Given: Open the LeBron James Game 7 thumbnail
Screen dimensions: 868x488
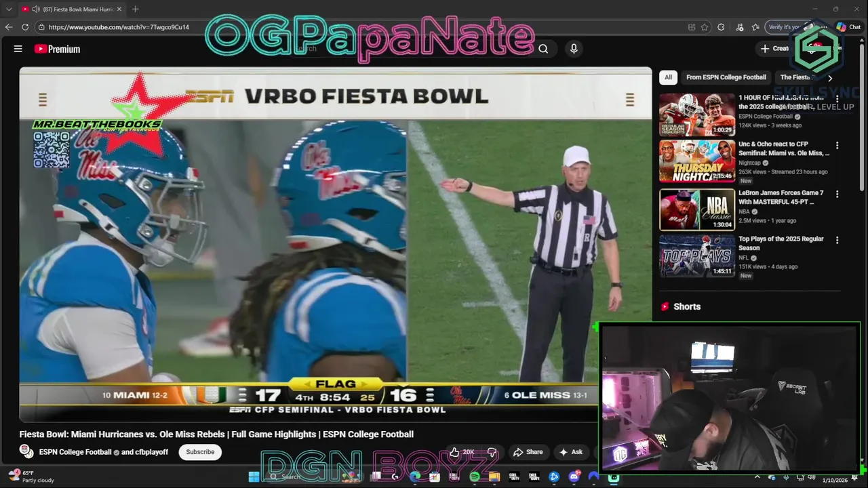Looking at the screenshot, I should coord(697,209).
